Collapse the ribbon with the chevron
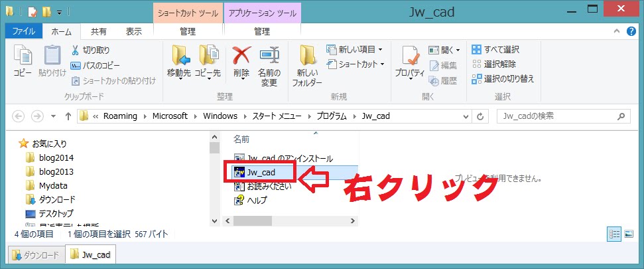Viewport: 644px width, 269px height. coord(617,32)
